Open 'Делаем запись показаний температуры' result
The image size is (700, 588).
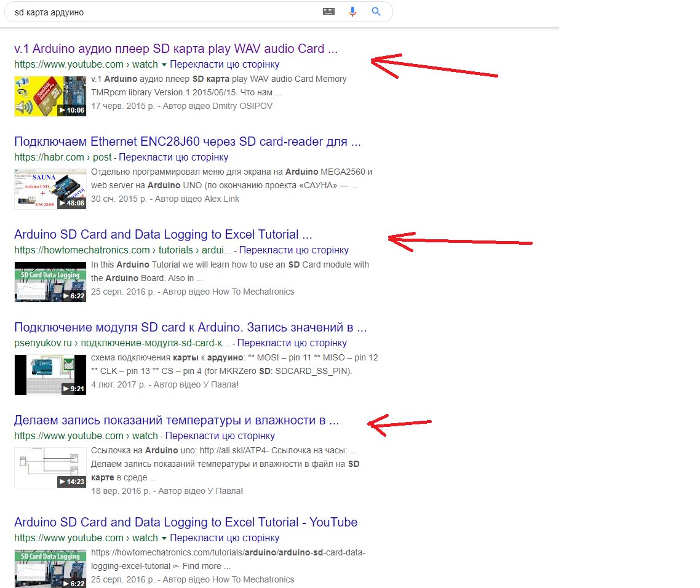coord(177,420)
